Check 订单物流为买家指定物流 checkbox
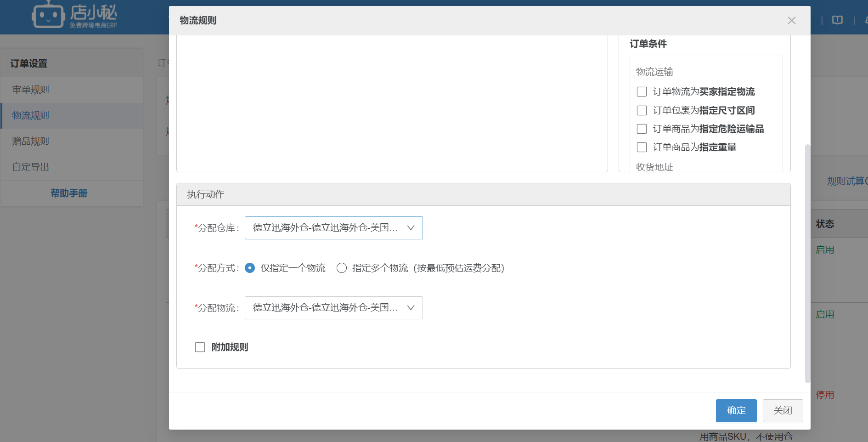Viewport: 868px width, 442px height. (x=642, y=92)
